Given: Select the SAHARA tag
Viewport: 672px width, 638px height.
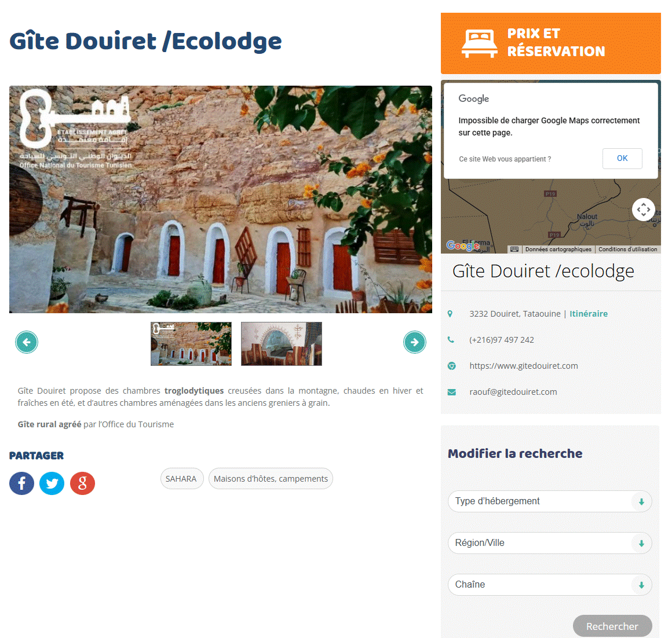Looking at the screenshot, I should [x=181, y=479].
